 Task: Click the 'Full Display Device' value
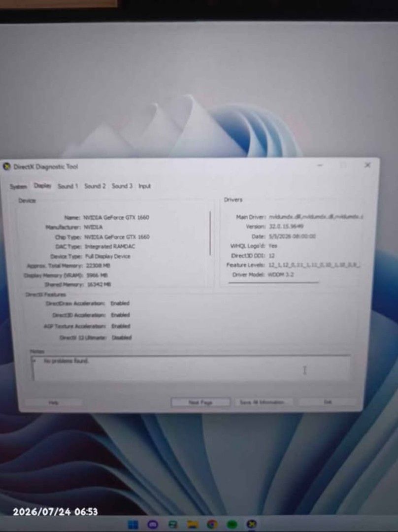(x=107, y=256)
